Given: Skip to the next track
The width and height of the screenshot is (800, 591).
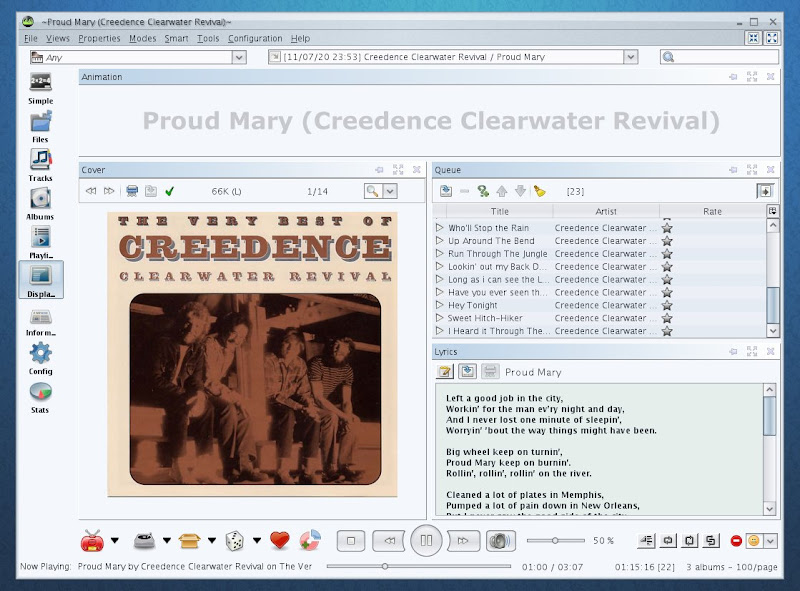Looking at the screenshot, I should [463, 541].
